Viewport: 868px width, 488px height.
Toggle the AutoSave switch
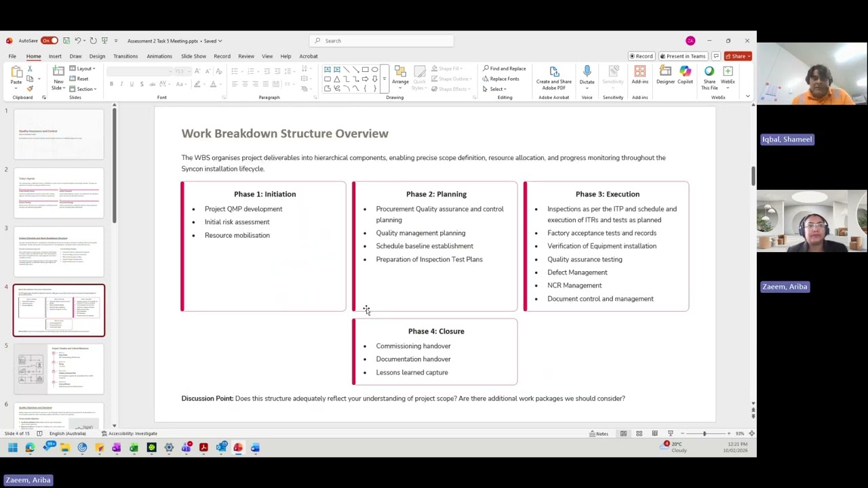[50, 41]
